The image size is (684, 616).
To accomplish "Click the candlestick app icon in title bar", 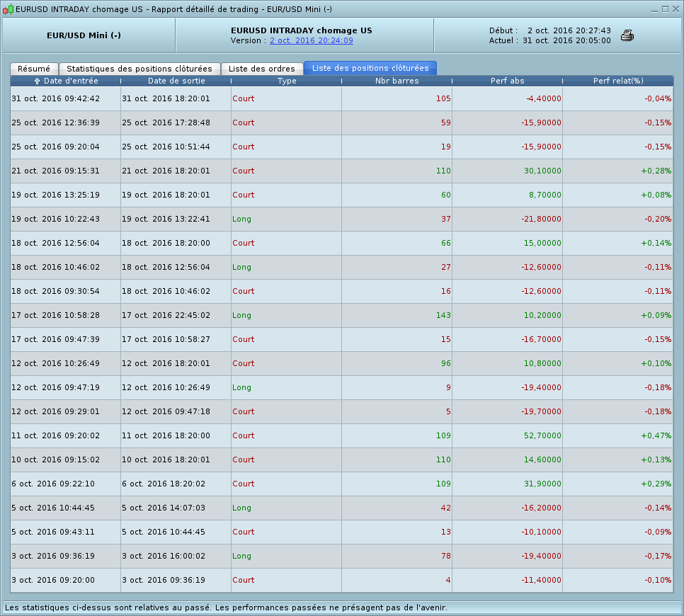I will pos(8,9).
